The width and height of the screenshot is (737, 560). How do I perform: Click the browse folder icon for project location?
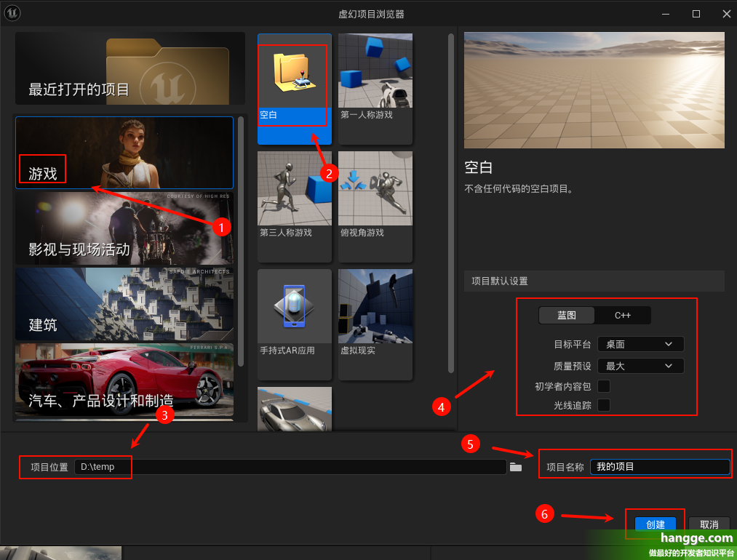pyautogui.click(x=516, y=467)
